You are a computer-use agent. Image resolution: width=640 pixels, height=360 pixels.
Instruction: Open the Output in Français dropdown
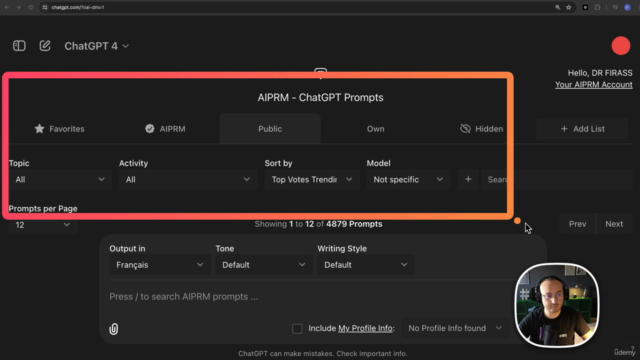160,265
